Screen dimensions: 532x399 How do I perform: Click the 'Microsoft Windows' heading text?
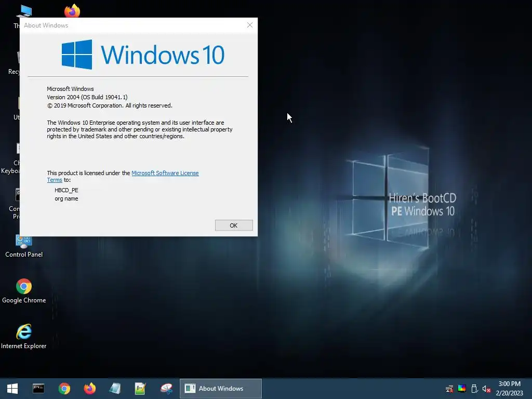[x=70, y=89]
